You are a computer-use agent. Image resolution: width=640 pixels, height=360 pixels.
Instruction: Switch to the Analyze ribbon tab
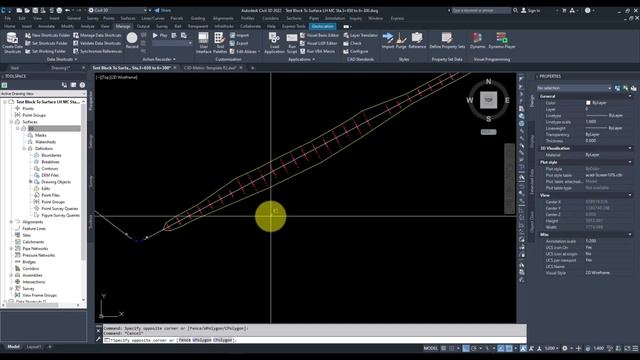[x=87, y=26]
